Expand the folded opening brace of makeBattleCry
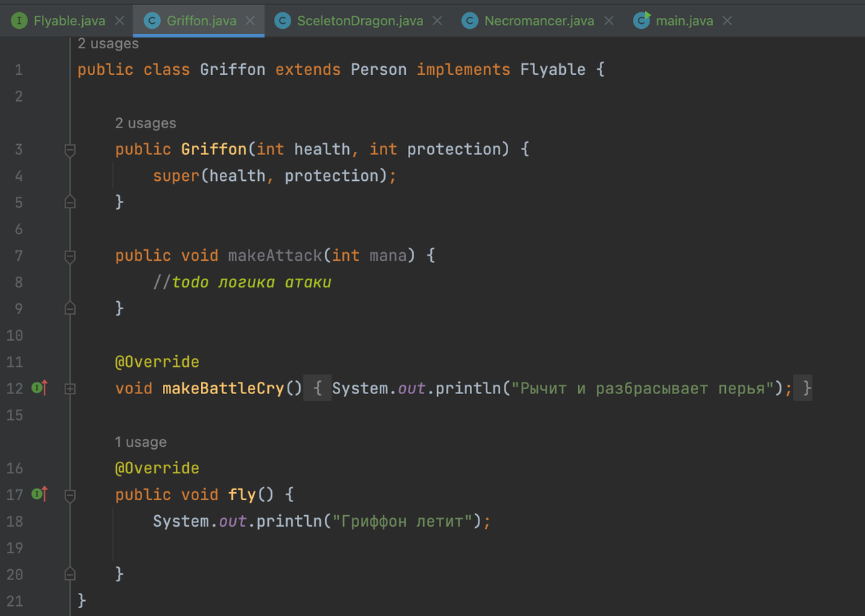Viewport: 865px width, 616px height. tap(318, 388)
